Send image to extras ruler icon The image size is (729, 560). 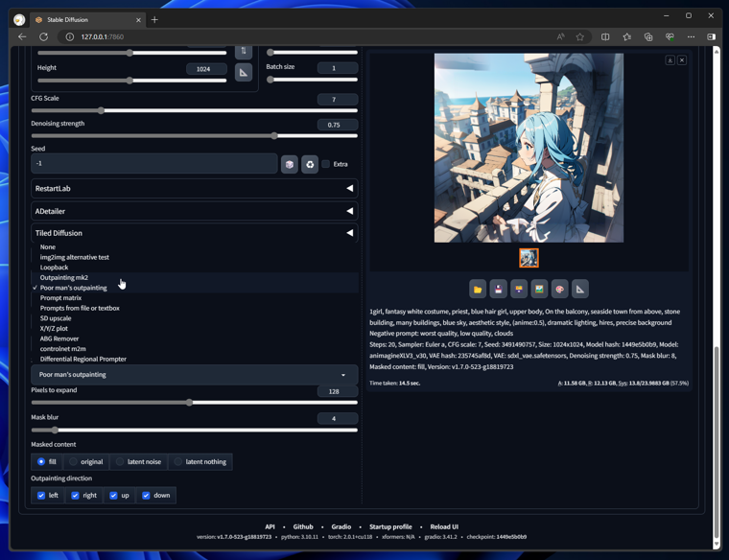[579, 289]
